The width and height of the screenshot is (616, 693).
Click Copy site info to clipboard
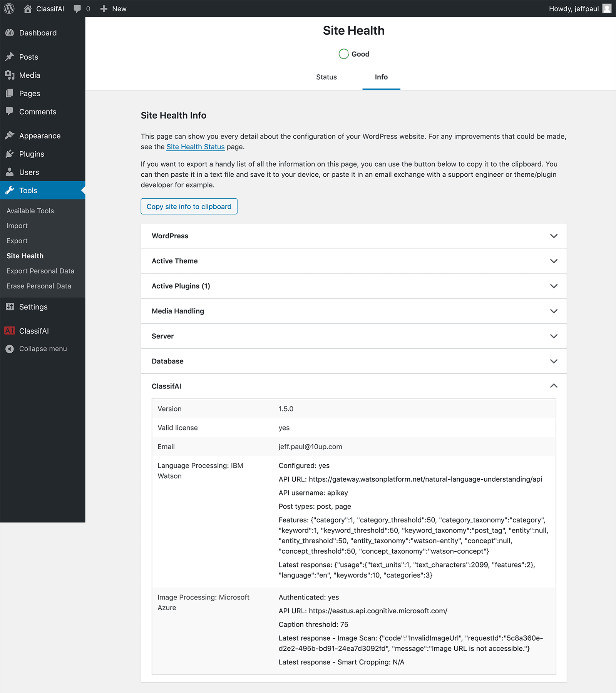coord(189,206)
